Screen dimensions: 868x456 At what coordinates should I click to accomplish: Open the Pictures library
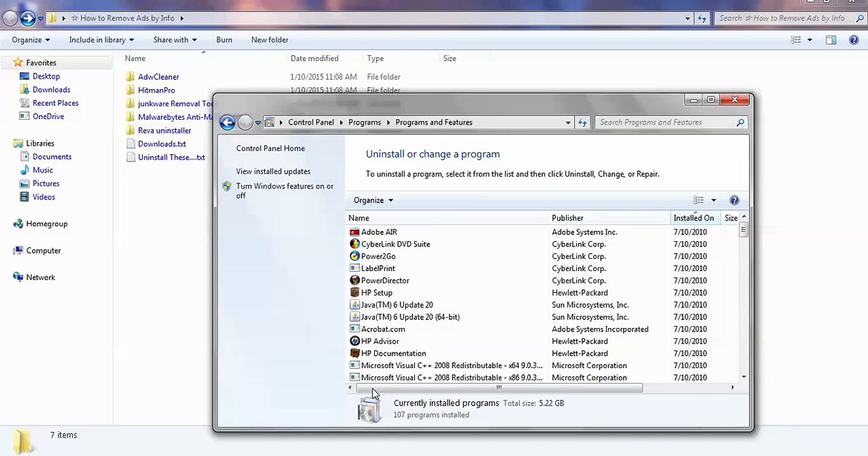coord(39,184)
